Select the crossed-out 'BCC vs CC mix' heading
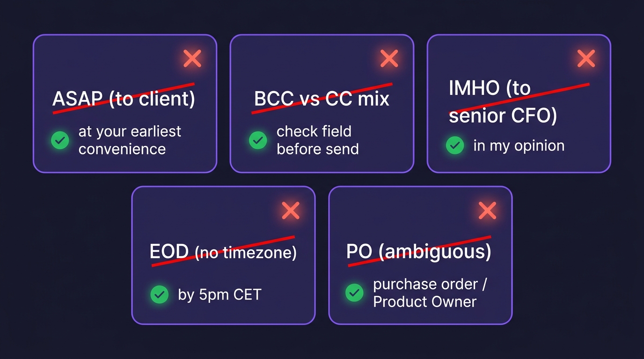Image resolution: width=644 pixels, height=359 pixels. click(x=322, y=99)
